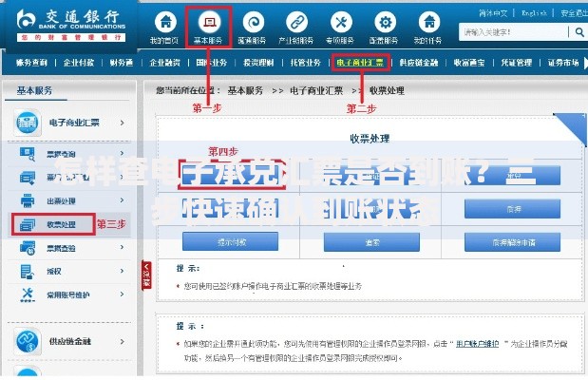Click the 电子商业汇票 sidebar section icon
The image size is (588, 380).
coord(27,123)
